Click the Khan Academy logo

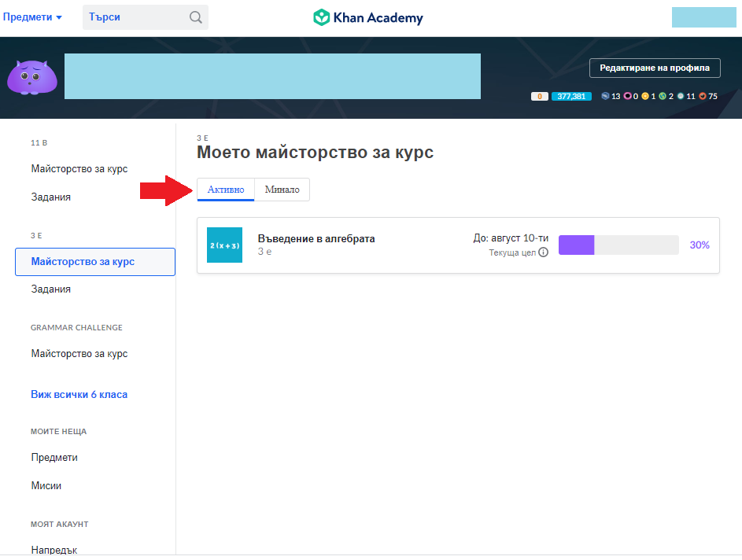point(368,17)
